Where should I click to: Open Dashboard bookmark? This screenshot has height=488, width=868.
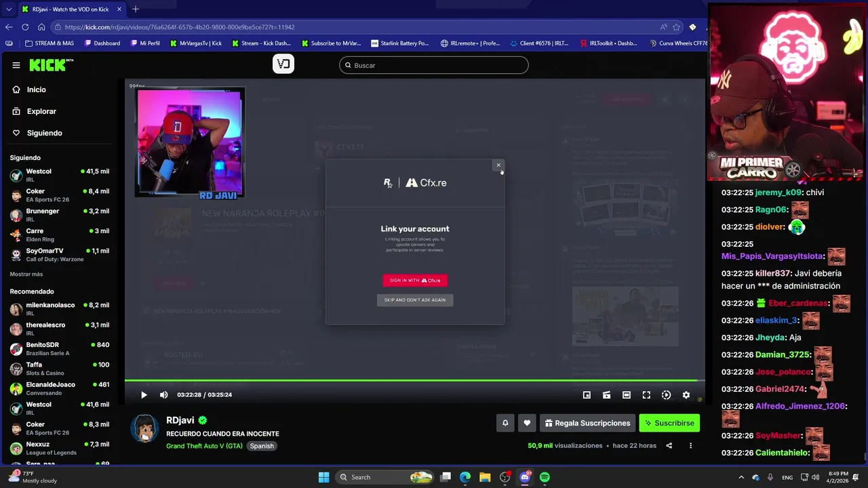click(x=102, y=43)
